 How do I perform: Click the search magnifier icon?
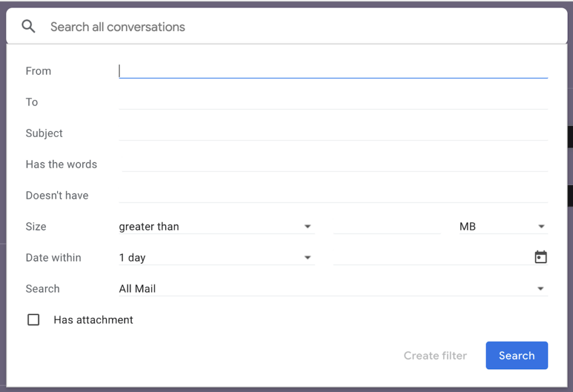28,26
